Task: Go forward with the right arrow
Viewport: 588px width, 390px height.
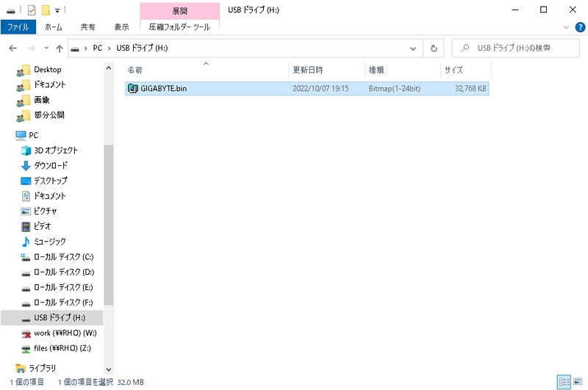Action: pos(32,48)
